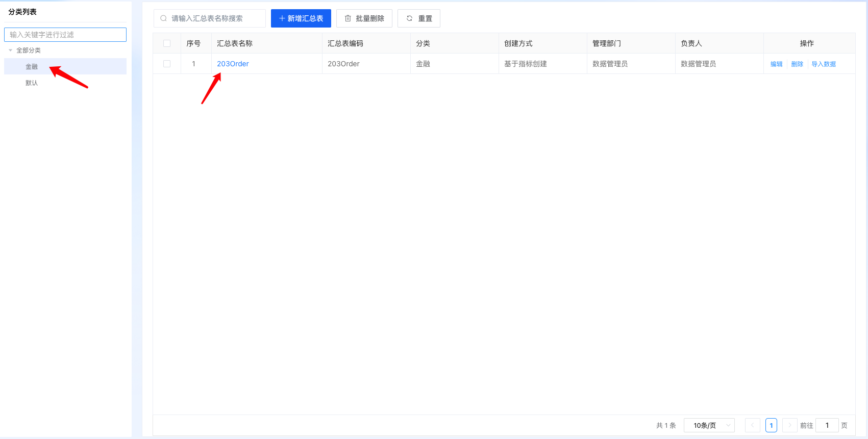Click 编辑 for 203Order row
The height and width of the screenshot is (439, 868).
(x=776, y=64)
